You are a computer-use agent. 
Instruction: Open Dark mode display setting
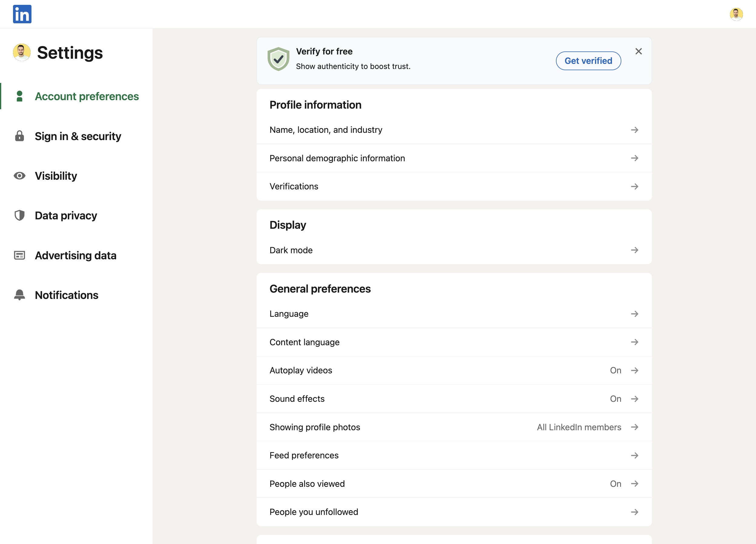click(x=454, y=250)
